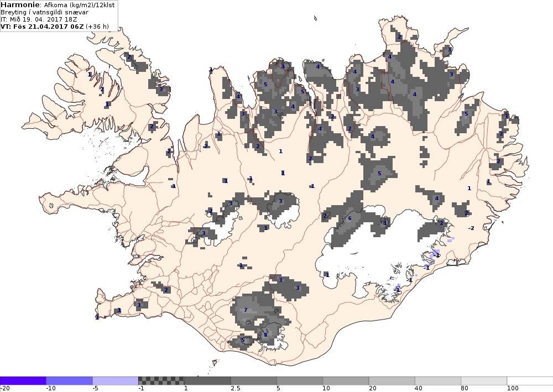Click the pale gray 40 to 80 legend swatch

[x=438, y=381]
